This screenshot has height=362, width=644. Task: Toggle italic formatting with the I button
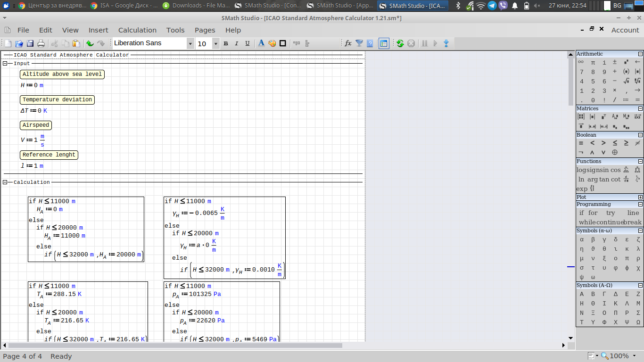tap(237, 43)
